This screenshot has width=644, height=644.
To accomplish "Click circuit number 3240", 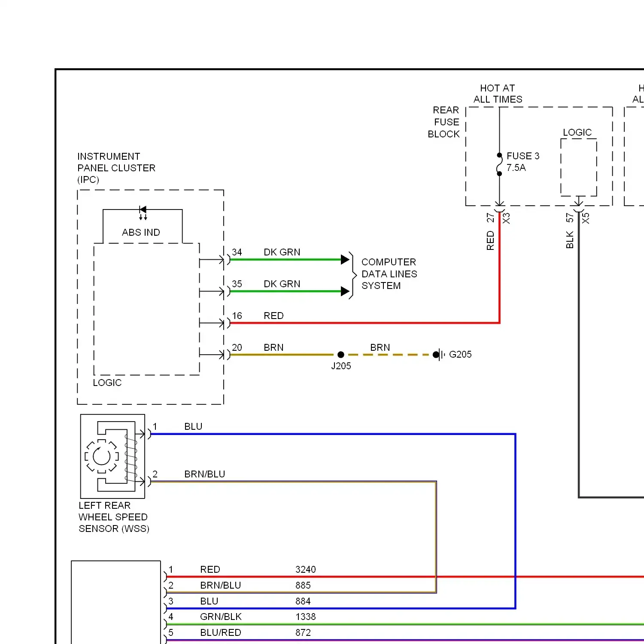I will (306, 569).
